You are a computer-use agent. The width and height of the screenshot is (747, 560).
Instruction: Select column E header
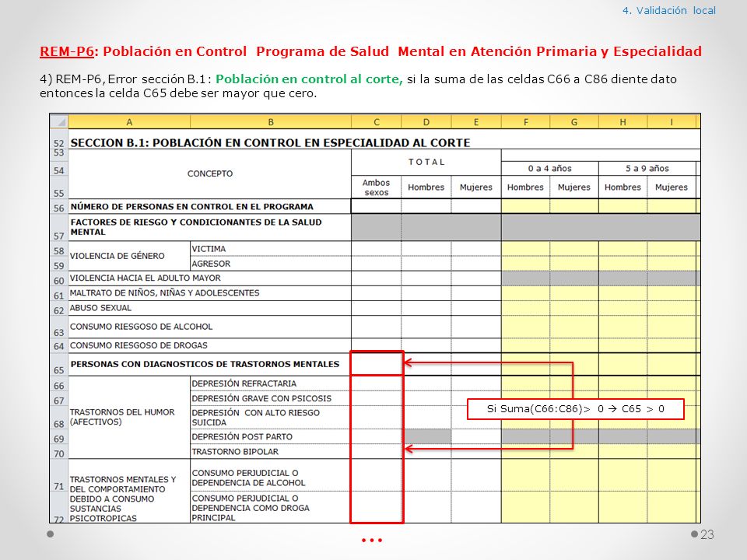click(476, 122)
